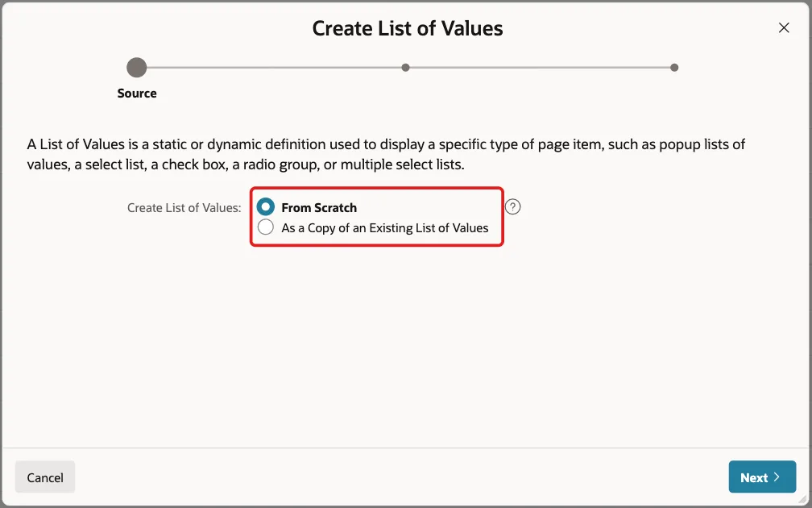Click the Source wizard step marker
The image size is (812, 508).
pyautogui.click(x=137, y=68)
